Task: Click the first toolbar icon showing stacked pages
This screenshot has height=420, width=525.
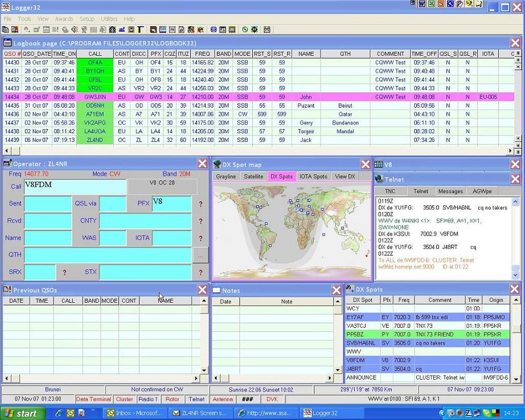Action: [x=5, y=30]
